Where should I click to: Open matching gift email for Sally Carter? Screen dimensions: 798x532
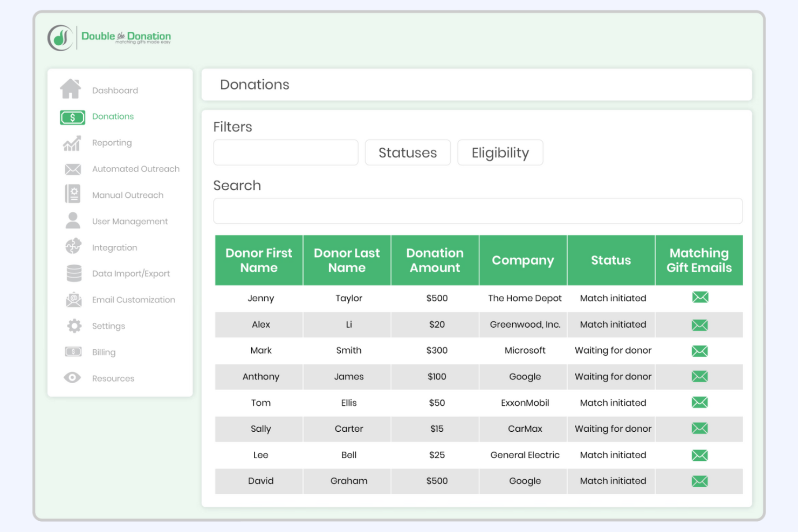tap(700, 429)
